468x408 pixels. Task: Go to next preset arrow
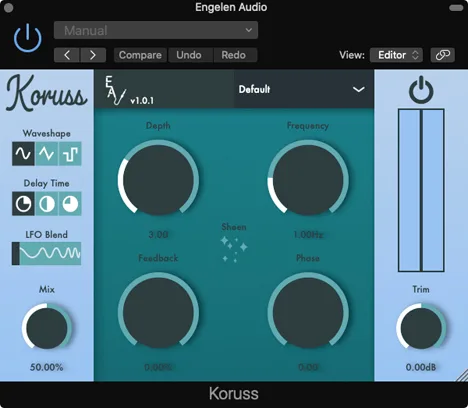coord(93,55)
